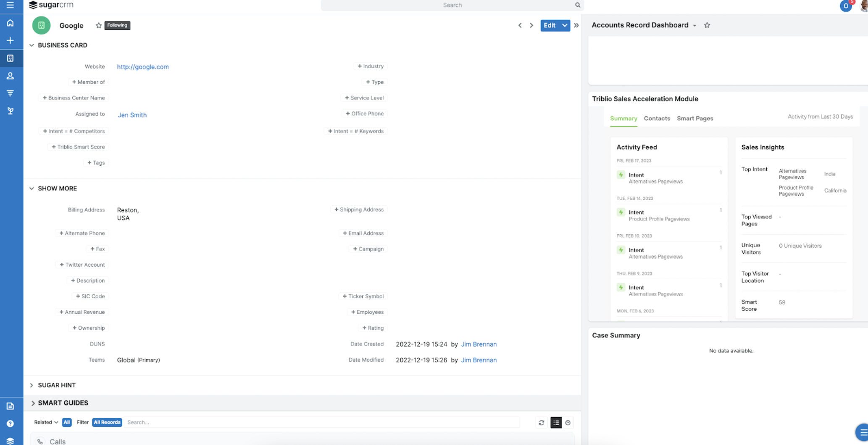Open Contacts module person icon
The width and height of the screenshot is (868, 445).
10,76
